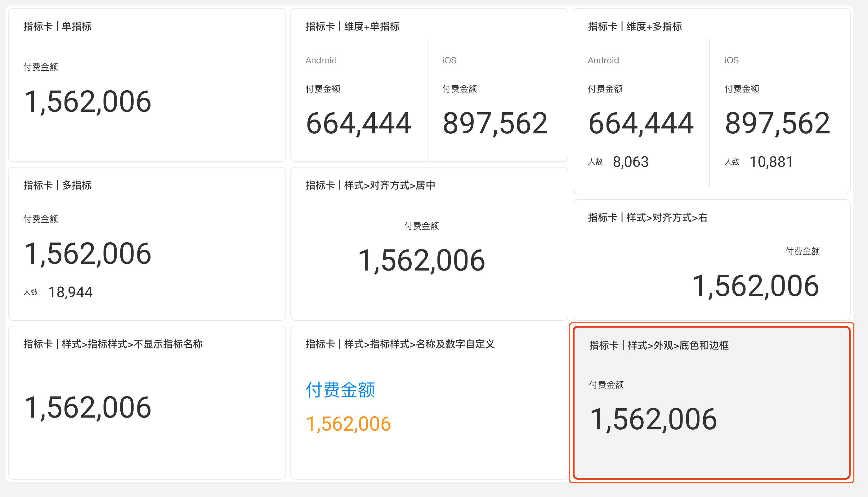868x497 pixels.
Task: Click card title '指标卡 | 样式>对齐方式>居中'
Action: click(x=370, y=185)
